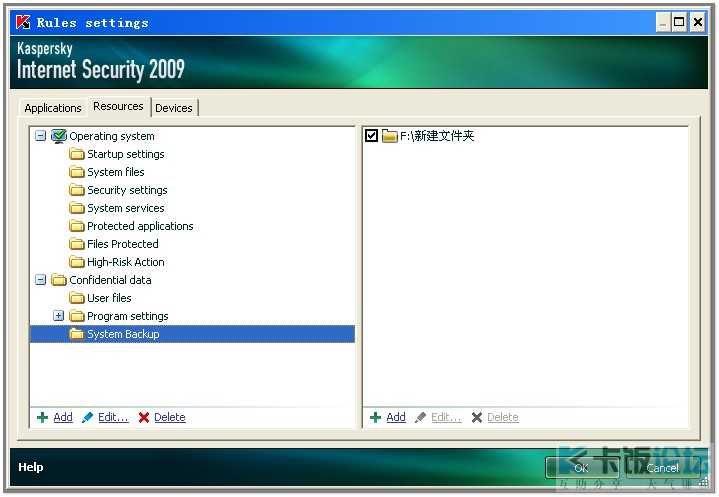Image resolution: width=719 pixels, height=497 pixels.
Task: Select the Operating system label
Action: 111,136
